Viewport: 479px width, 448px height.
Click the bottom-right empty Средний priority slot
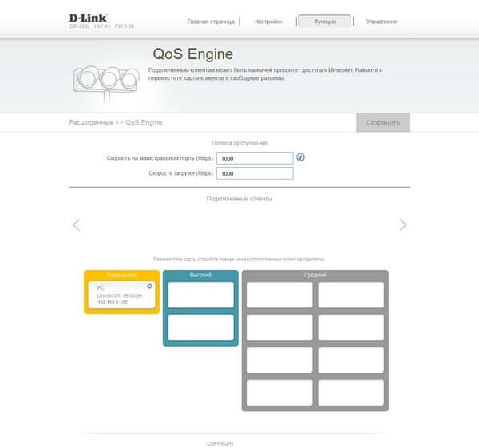pos(351,392)
